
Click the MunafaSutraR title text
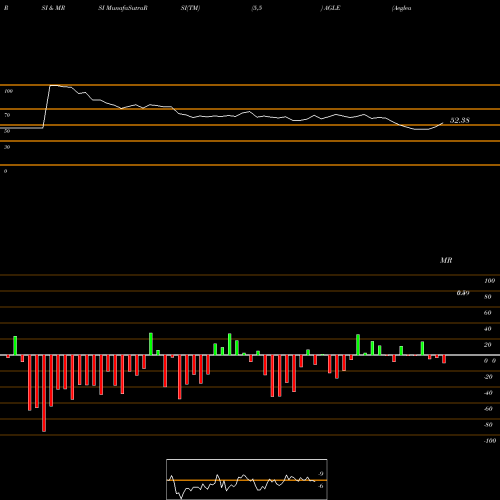pyautogui.click(x=127, y=8)
